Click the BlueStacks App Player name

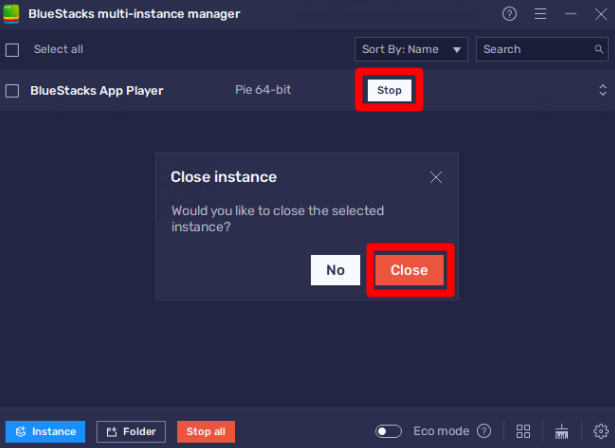(x=97, y=91)
